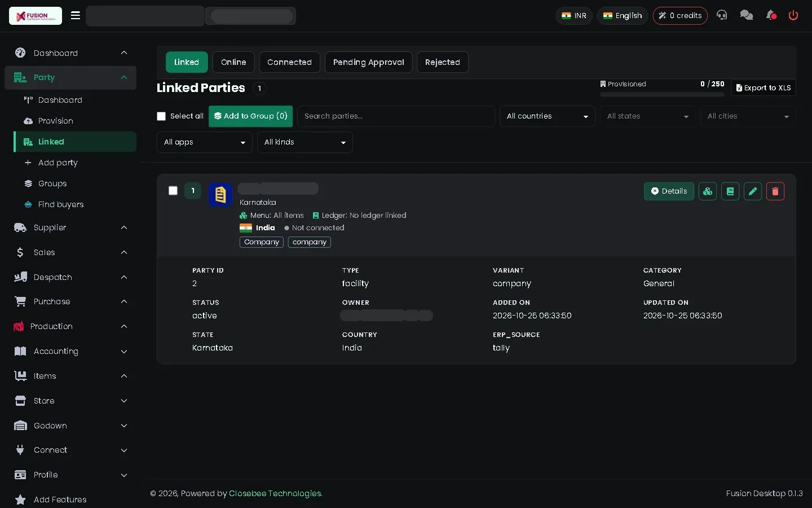Click the green menu icon button in party row
Screen dimensions: 812x508
708,191
